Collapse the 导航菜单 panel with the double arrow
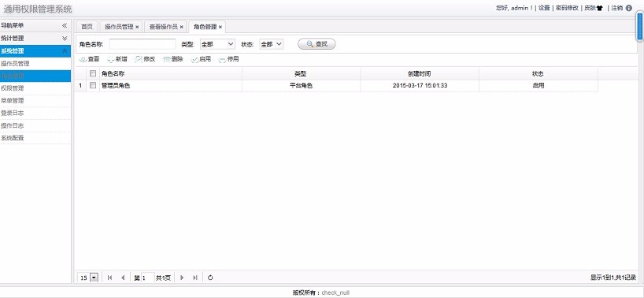 (65, 25)
